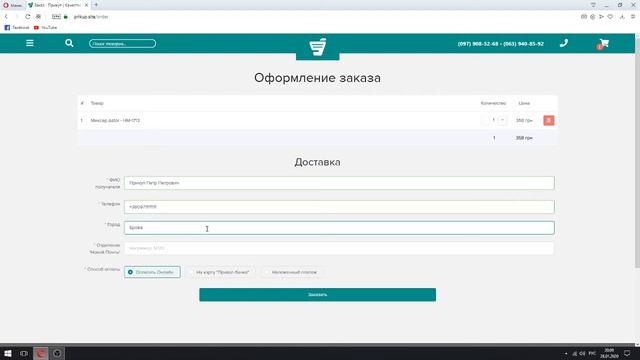
Task: Click the green padlock security icon
Action: click(x=66, y=17)
